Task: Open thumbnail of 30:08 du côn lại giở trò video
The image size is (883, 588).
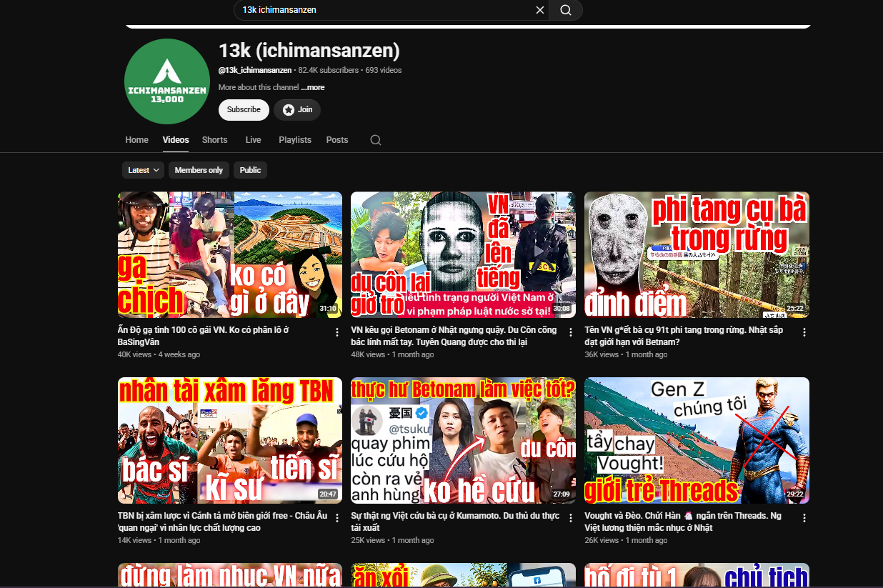Action: click(x=463, y=254)
